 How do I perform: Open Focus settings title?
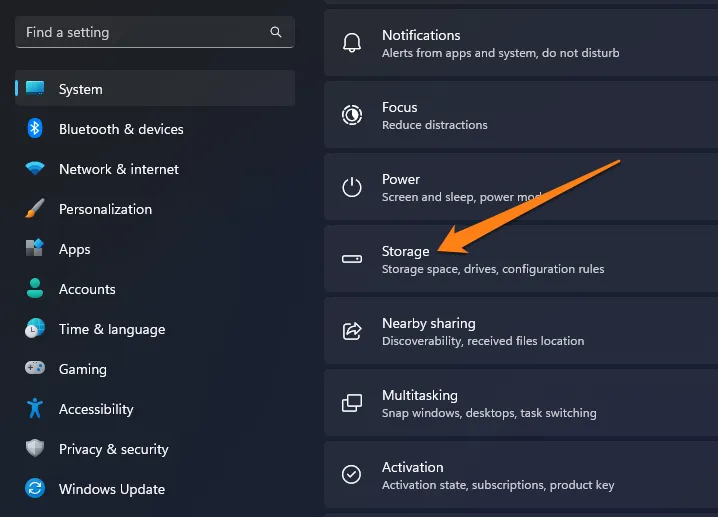[399, 107]
